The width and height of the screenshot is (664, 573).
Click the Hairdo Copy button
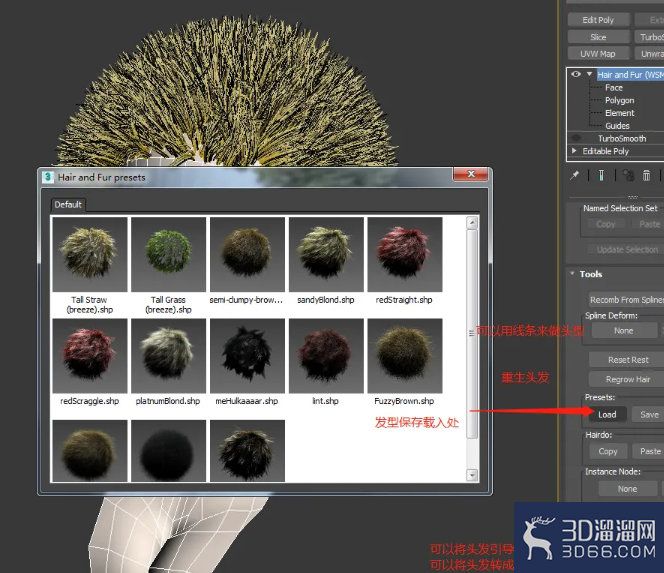[608, 451]
